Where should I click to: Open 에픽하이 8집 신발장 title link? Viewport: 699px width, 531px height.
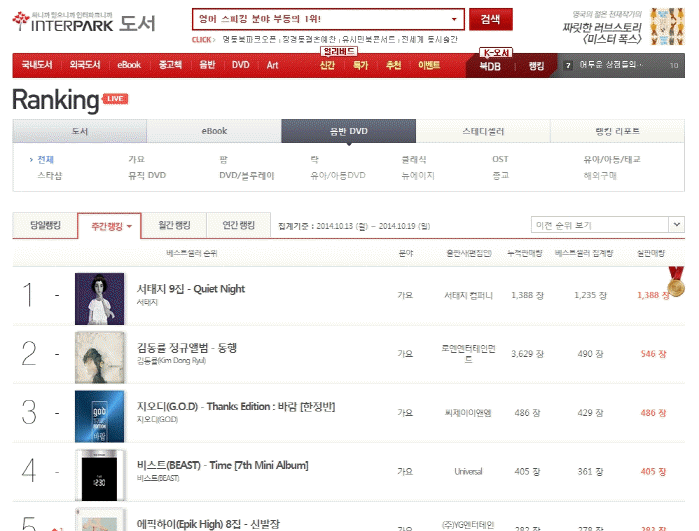tap(208, 524)
